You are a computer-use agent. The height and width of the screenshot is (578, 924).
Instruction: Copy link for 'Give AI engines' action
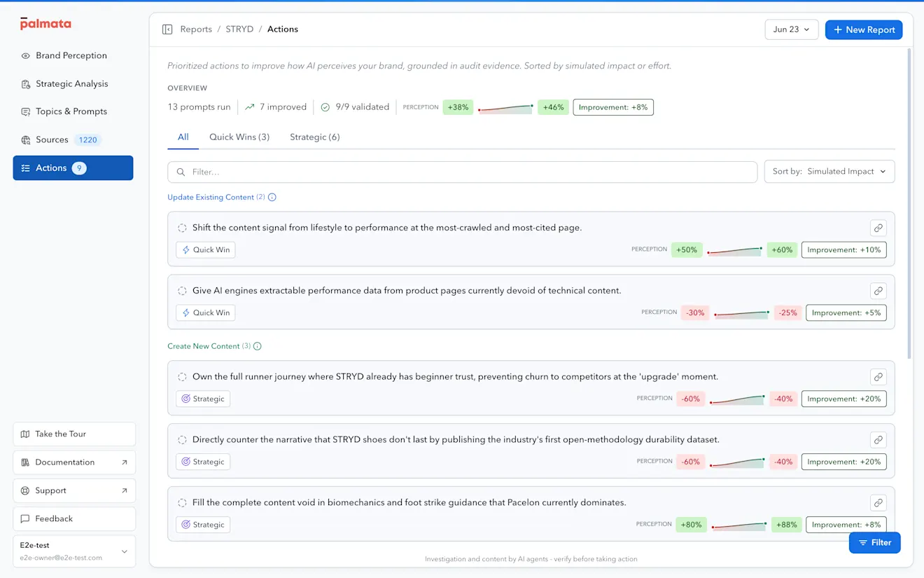[x=878, y=291]
